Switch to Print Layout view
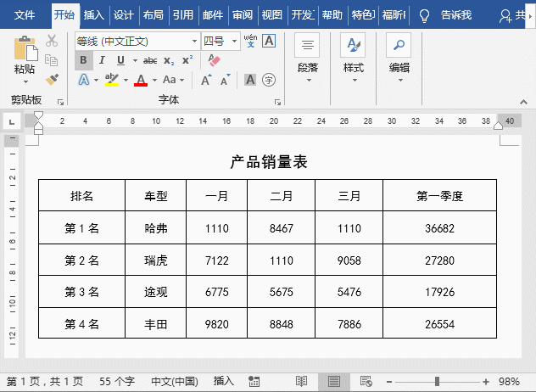The height and width of the screenshot is (392, 536). click(333, 382)
